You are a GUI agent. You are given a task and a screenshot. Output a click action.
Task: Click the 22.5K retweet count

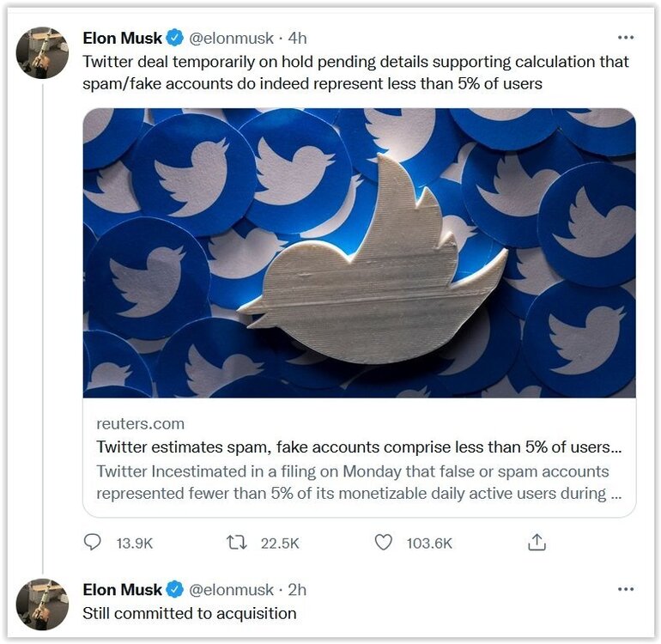pos(280,543)
